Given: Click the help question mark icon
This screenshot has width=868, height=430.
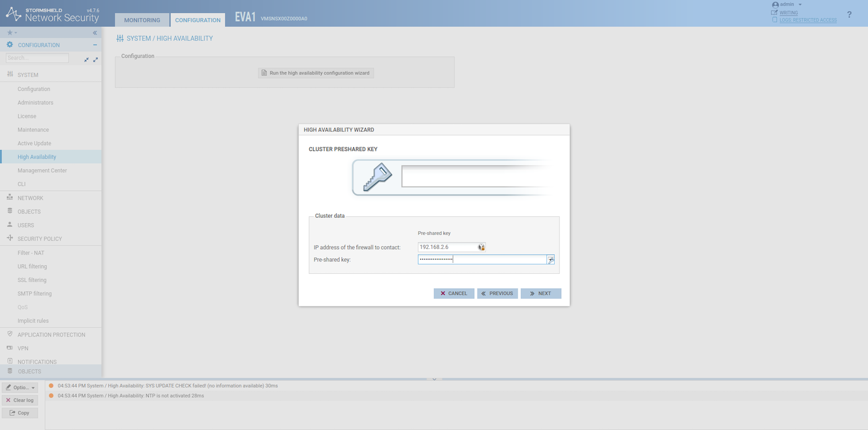Looking at the screenshot, I should click(849, 14).
